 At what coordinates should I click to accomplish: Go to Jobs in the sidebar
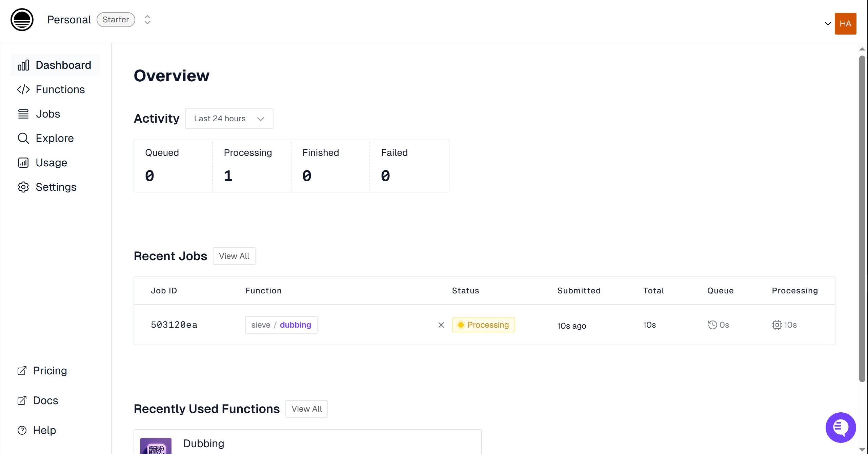(x=48, y=114)
